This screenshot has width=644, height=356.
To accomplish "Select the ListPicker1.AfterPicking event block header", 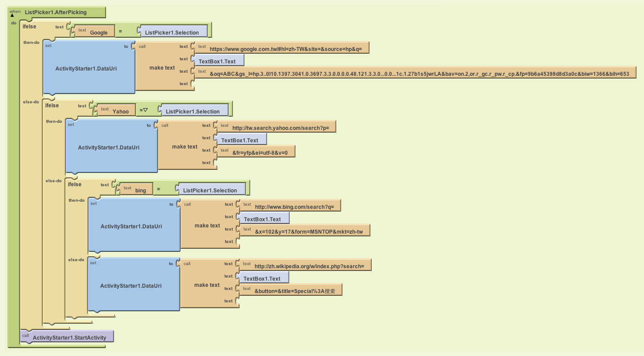I will pyautogui.click(x=57, y=12).
